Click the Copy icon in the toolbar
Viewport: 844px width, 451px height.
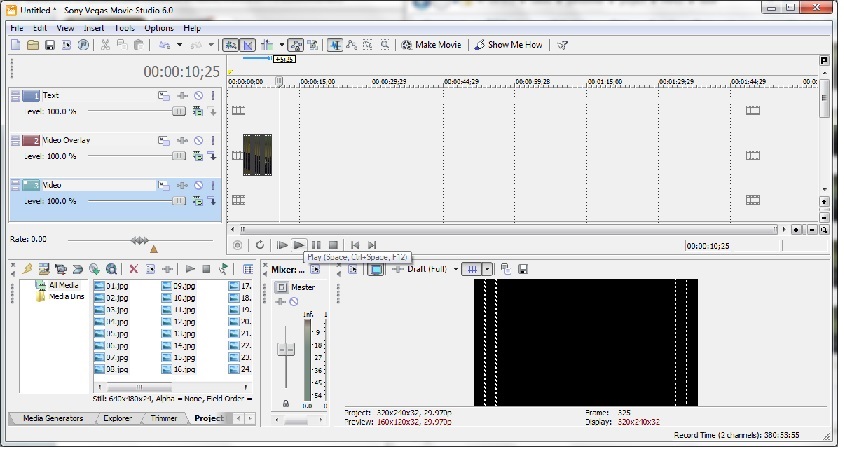pos(122,45)
